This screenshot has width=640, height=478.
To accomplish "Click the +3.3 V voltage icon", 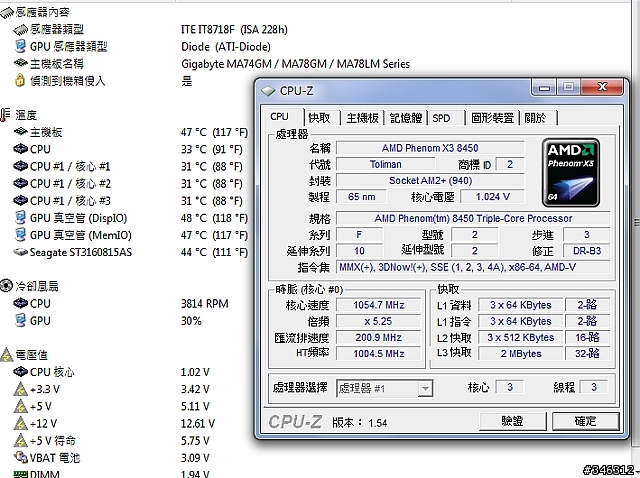I will click(20, 389).
